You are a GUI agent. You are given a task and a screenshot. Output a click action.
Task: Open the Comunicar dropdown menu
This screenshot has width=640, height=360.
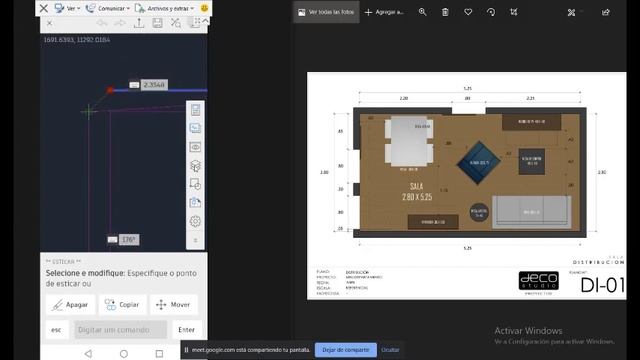pos(107,8)
